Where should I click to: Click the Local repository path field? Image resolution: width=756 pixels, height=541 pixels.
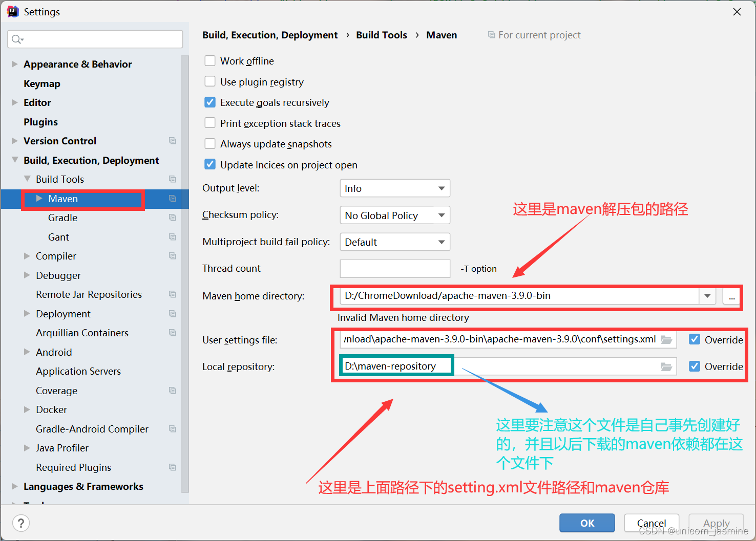[x=508, y=366]
